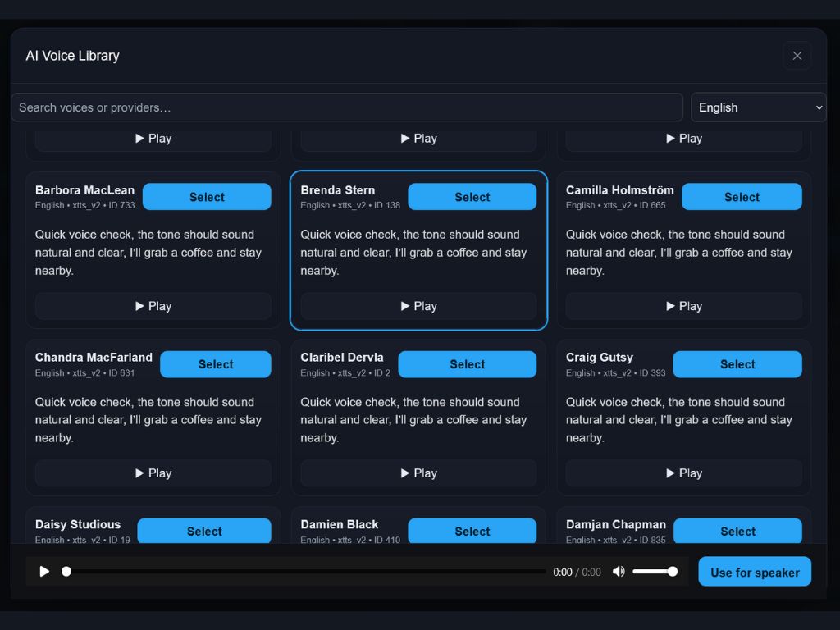Screen dimensions: 840x630
Task: Mute audio using the speaker icon
Action: click(x=619, y=571)
